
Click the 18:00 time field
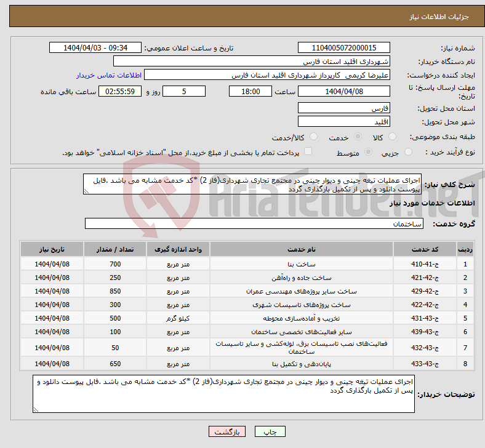(251, 91)
